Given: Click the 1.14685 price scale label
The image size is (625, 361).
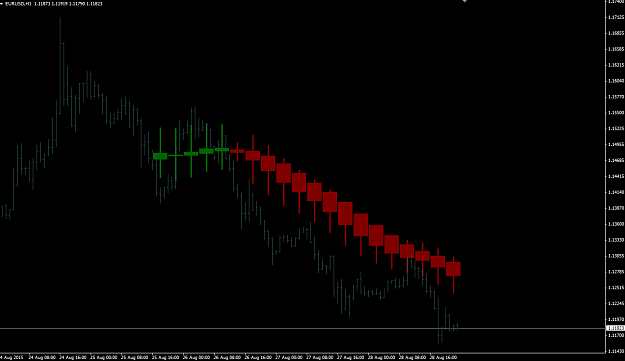Looking at the screenshot, I should click(x=616, y=161).
